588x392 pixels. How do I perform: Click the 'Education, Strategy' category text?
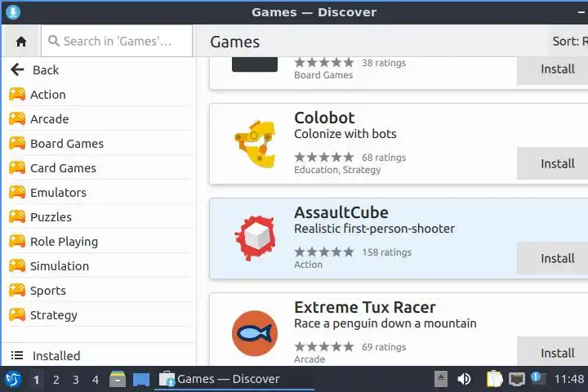click(x=337, y=170)
